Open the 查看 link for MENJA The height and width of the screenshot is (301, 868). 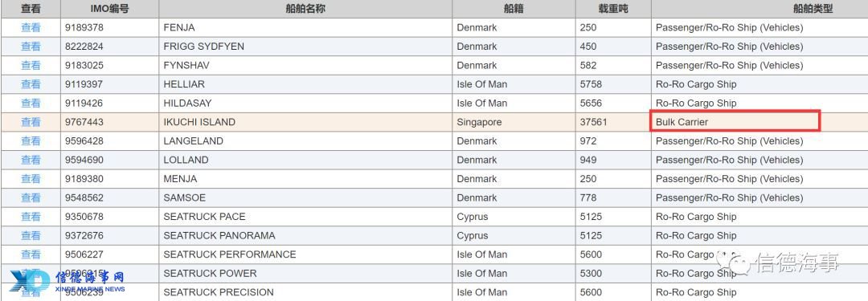[31, 179]
